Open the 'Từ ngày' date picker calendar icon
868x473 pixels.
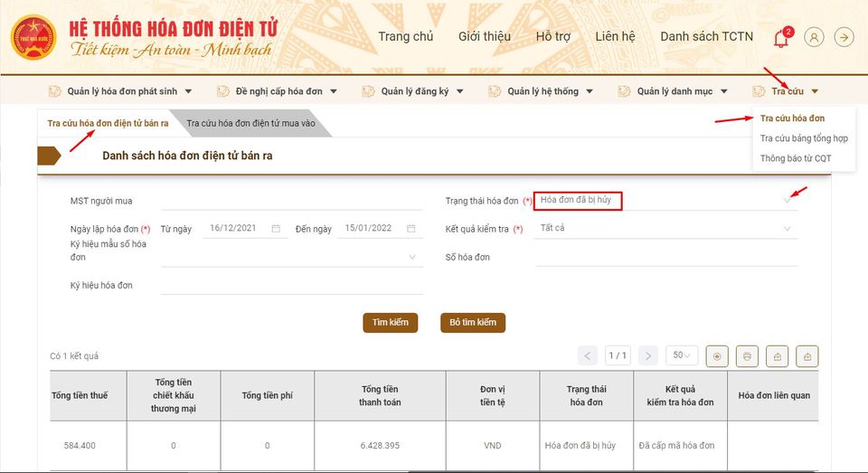(x=276, y=229)
